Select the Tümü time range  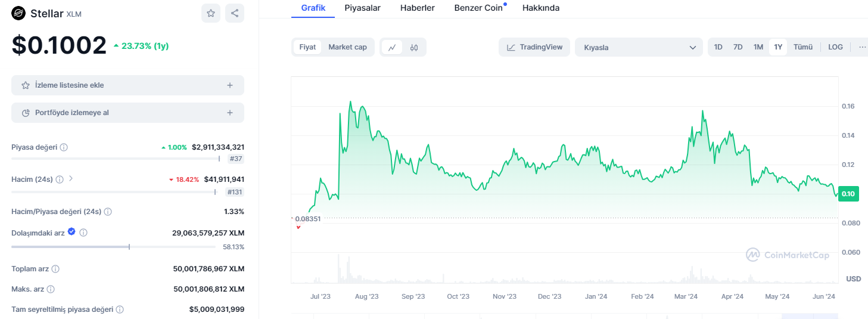803,47
